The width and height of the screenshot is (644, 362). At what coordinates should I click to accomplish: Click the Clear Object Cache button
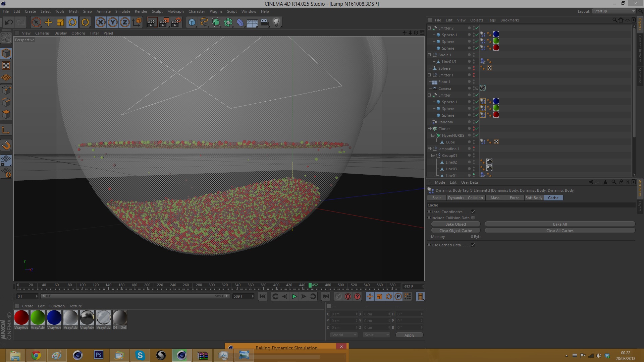(455, 231)
